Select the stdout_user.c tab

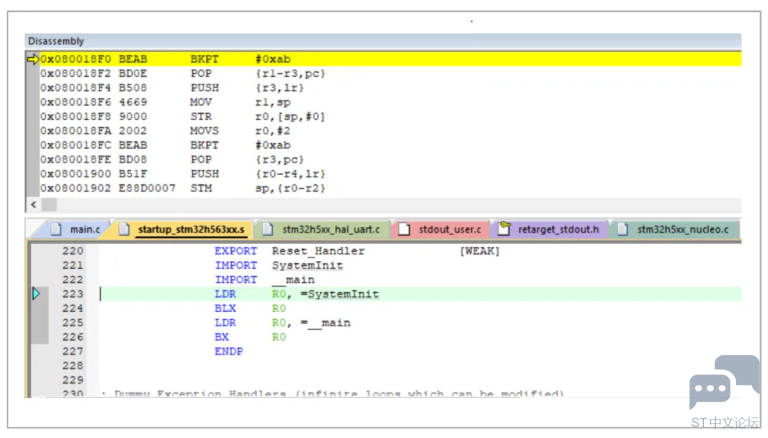pyautogui.click(x=449, y=229)
